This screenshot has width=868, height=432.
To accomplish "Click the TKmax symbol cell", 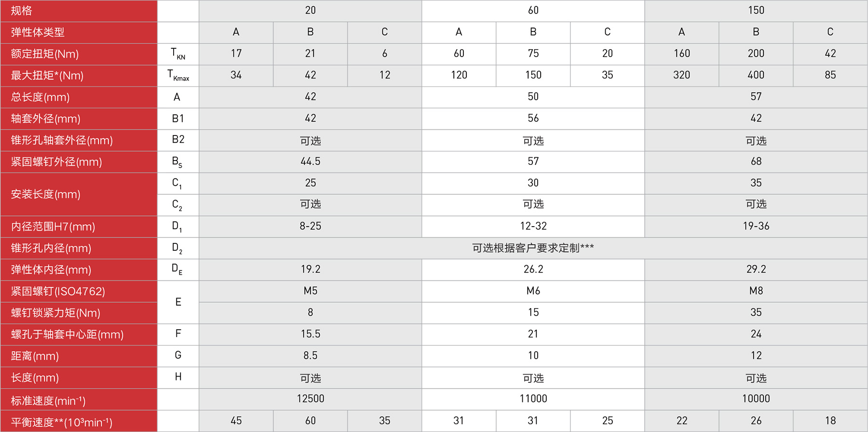I will pyautogui.click(x=178, y=76).
